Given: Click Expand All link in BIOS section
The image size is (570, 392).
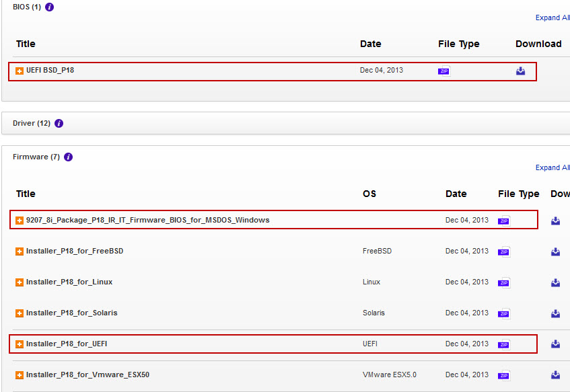Looking at the screenshot, I should (x=552, y=17).
